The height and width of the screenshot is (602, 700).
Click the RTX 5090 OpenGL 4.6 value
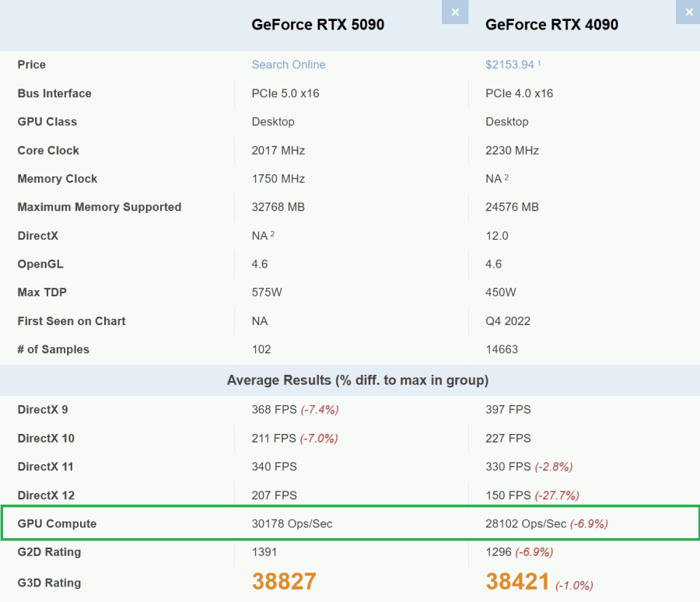(x=259, y=264)
